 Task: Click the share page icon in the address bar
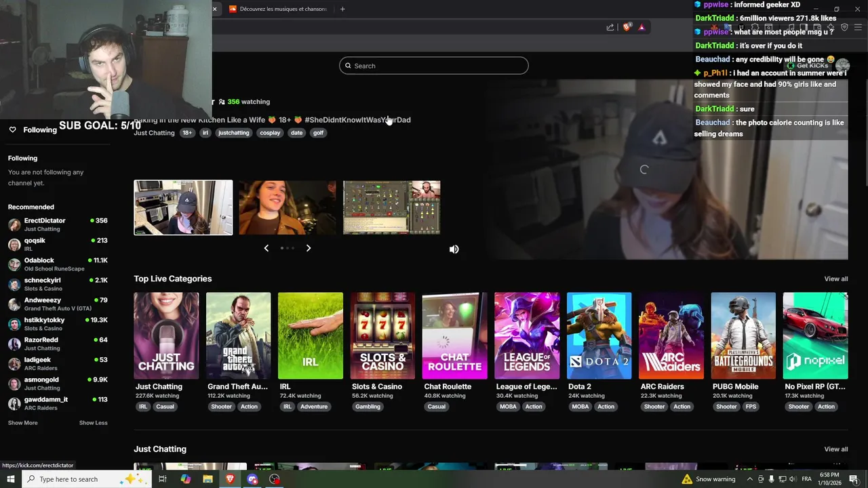click(610, 27)
